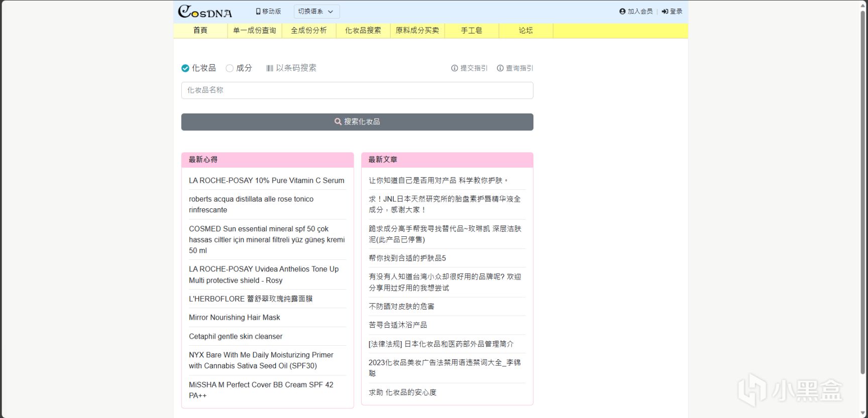Go to the 首頁 home tab
Viewport: 868px width, 418px height.
tap(200, 31)
